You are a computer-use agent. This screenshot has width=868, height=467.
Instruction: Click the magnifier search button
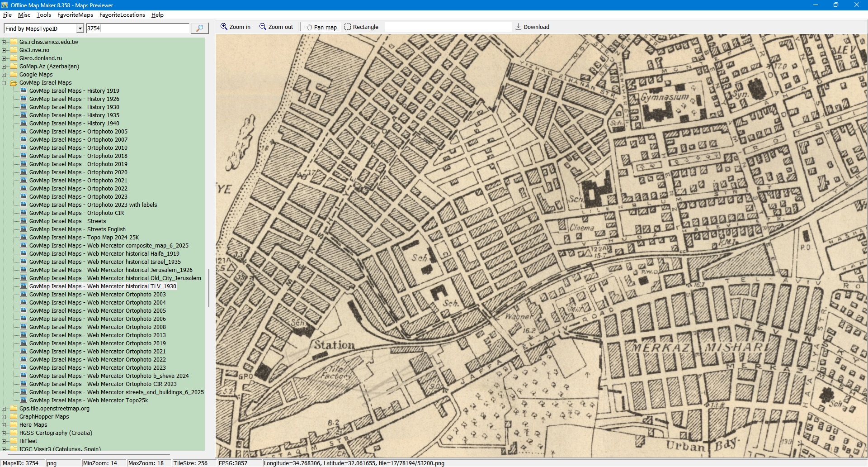click(x=199, y=29)
